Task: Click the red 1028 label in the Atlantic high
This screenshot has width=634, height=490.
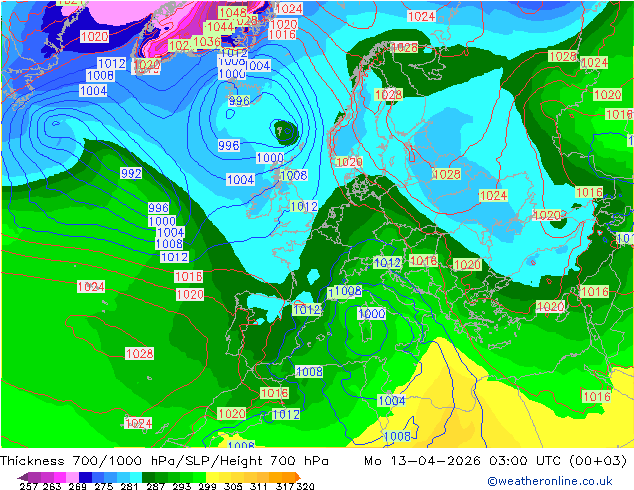Action: (x=139, y=353)
